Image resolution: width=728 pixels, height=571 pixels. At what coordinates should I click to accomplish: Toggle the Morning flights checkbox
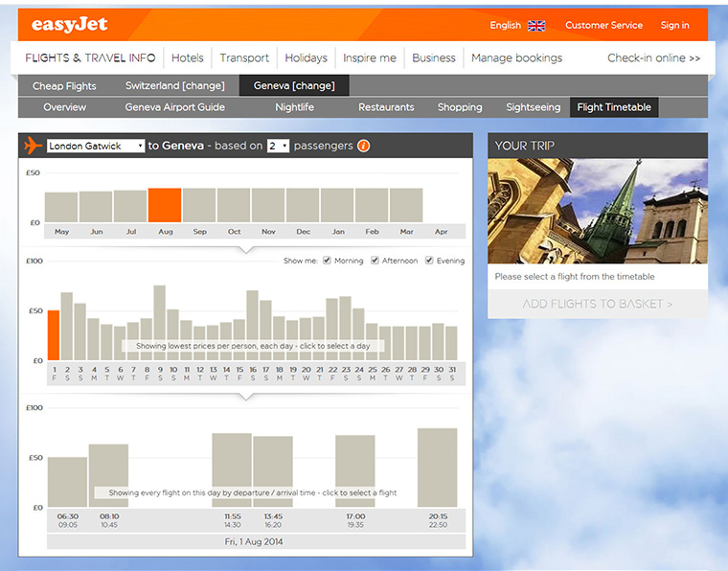(328, 261)
